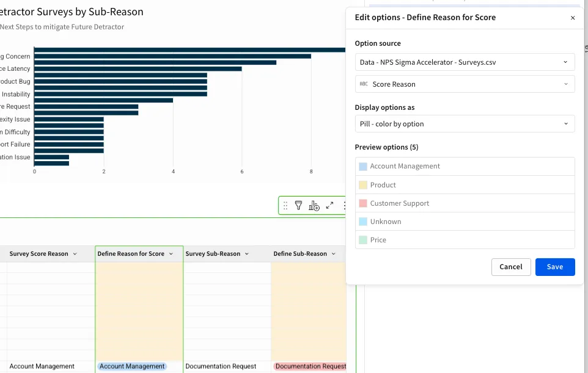Click the Cancel button
The height and width of the screenshot is (373, 588).
tap(510, 267)
